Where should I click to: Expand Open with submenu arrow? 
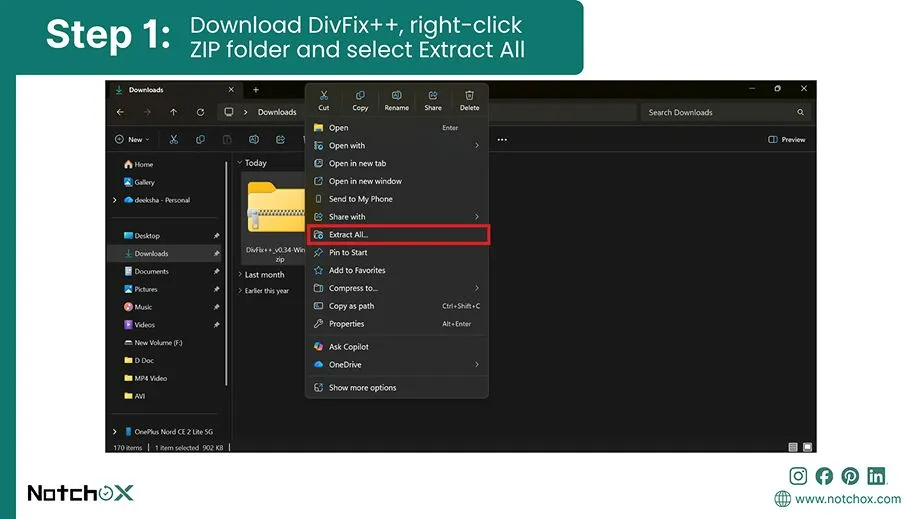click(477, 145)
